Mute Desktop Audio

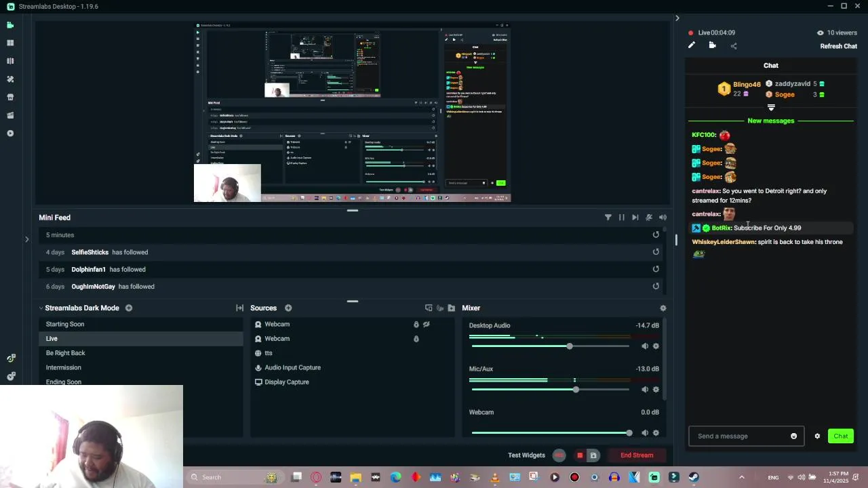[x=645, y=346]
